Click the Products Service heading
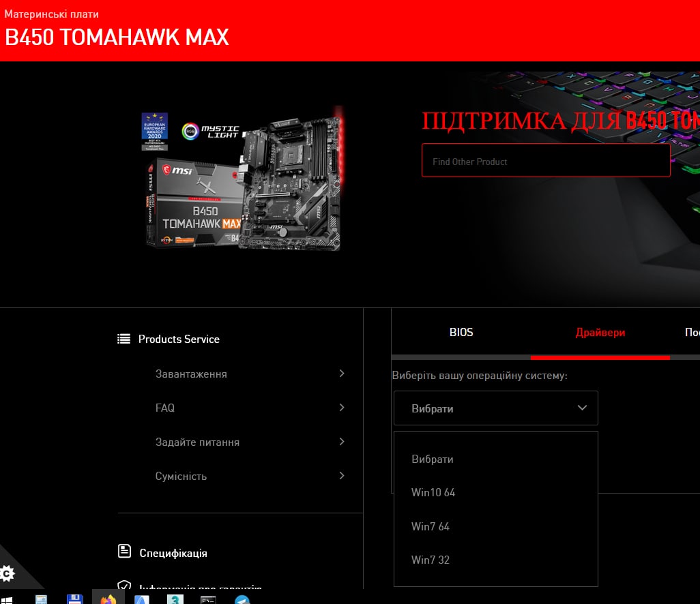 (x=179, y=339)
